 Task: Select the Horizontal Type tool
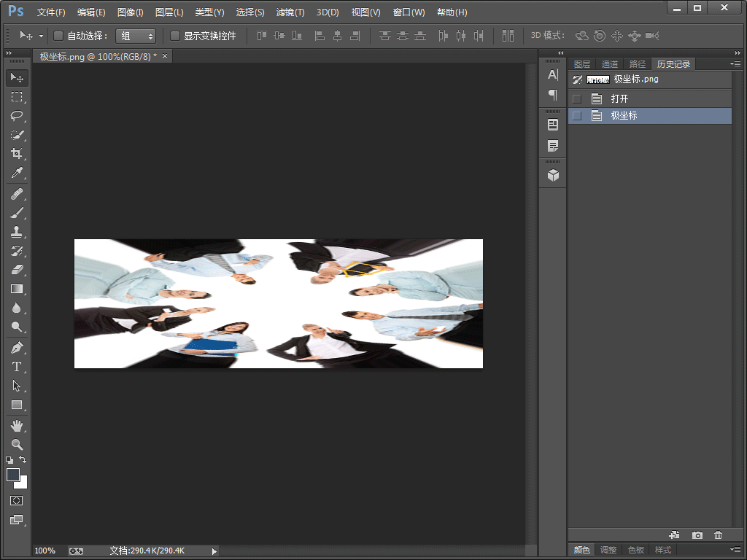tap(17, 367)
